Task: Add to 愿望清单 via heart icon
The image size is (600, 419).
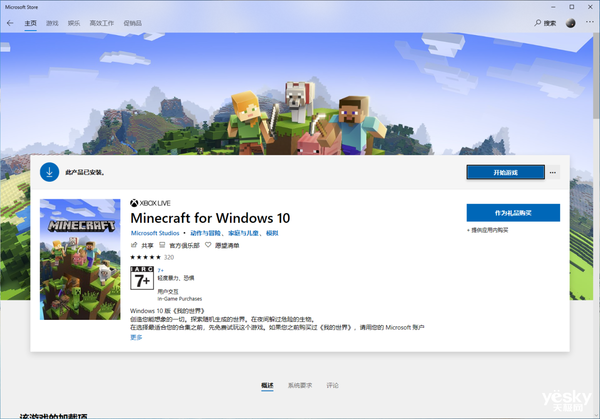Action: click(208, 245)
